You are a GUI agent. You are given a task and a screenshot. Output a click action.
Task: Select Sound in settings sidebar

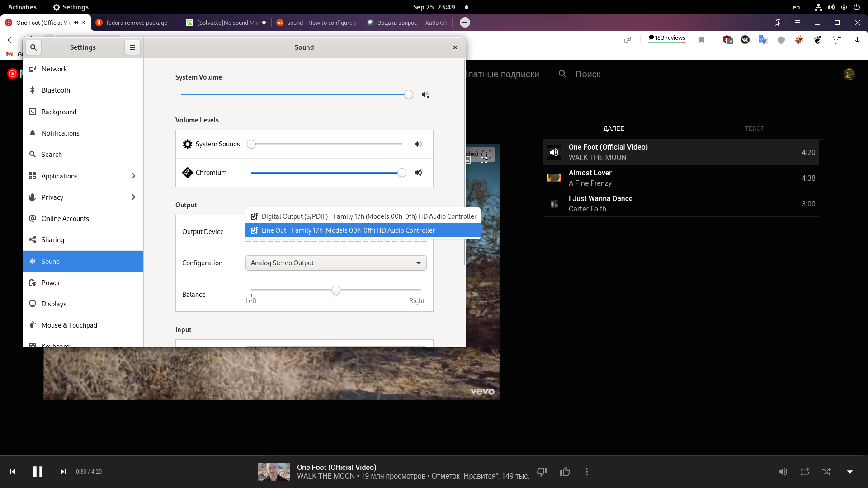click(83, 262)
